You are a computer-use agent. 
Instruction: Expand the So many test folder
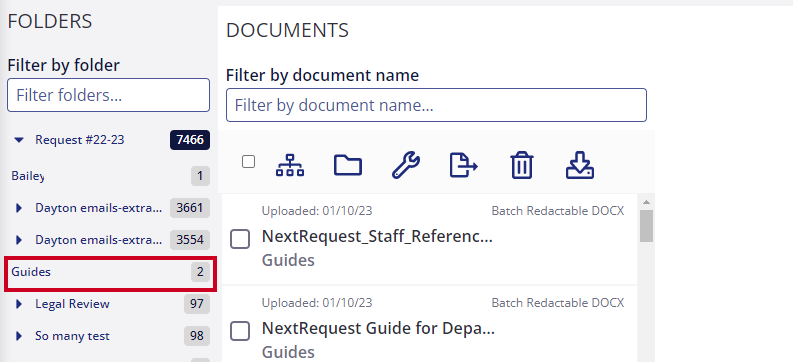point(19,336)
